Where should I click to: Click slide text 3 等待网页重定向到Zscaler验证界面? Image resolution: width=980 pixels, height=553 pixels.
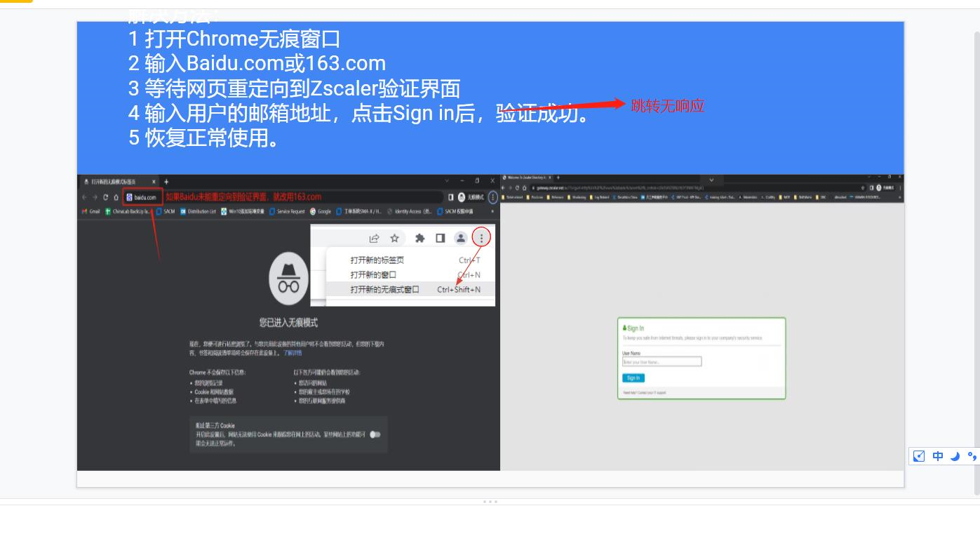294,88
